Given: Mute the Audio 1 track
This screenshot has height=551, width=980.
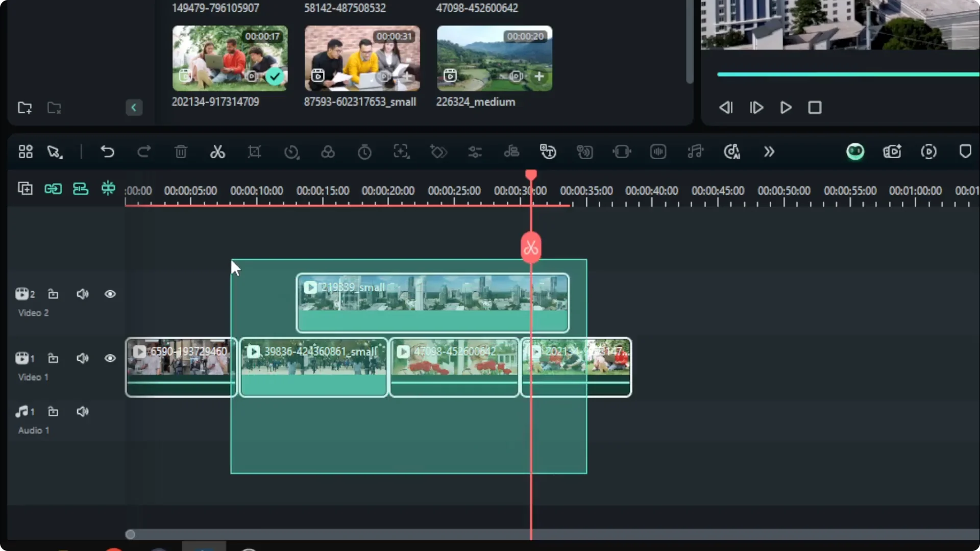Looking at the screenshot, I should pyautogui.click(x=83, y=411).
